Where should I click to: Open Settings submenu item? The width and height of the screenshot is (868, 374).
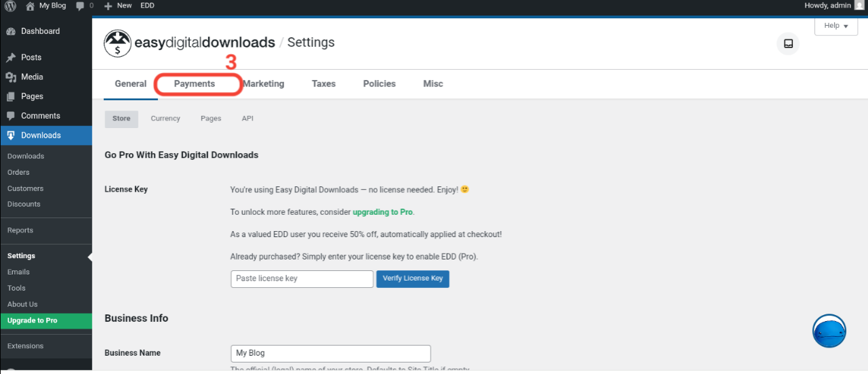pos(21,256)
